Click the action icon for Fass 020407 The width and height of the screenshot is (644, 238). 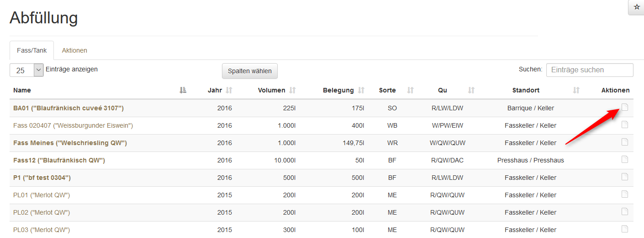click(x=625, y=124)
